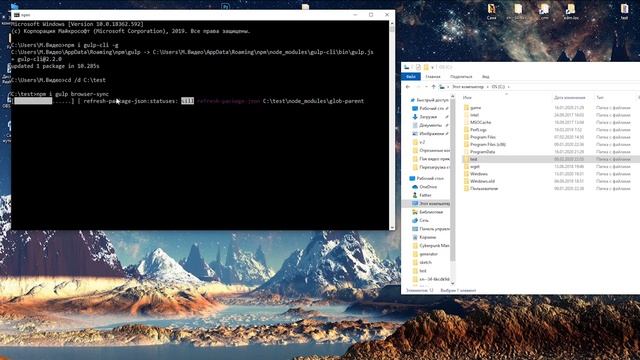Open 'Загрузки' in Explorer sidebar
The width and height of the screenshot is (640, 360).
point(428,117)
